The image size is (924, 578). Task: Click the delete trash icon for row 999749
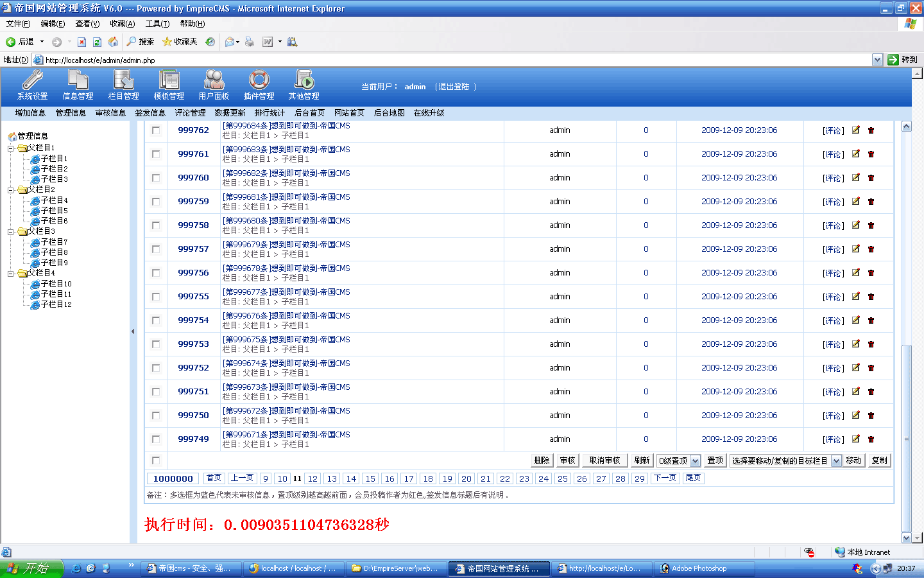pyautogui.click(x=871, y=439)
